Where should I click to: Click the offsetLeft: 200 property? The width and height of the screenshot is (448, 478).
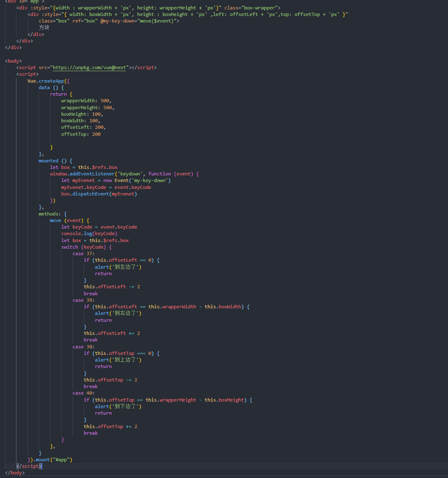click(x=83, y=128)
